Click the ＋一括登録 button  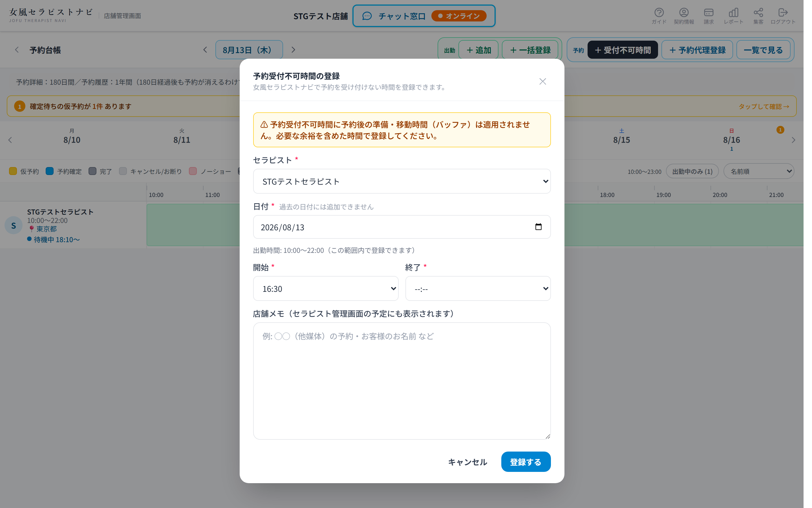[x=530, y=50]
